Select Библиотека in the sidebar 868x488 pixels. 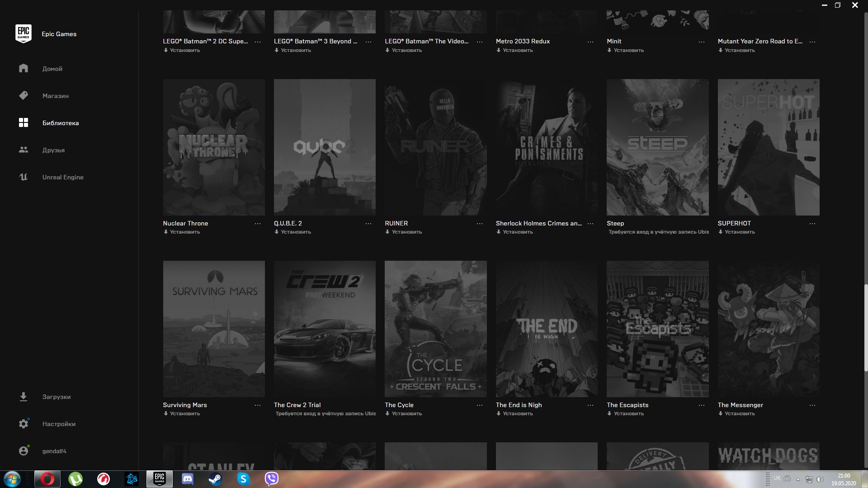[61, 123]
